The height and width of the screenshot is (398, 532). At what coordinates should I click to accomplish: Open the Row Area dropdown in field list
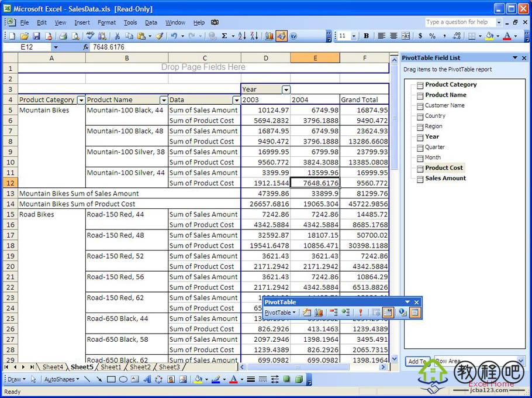(521, 361)
